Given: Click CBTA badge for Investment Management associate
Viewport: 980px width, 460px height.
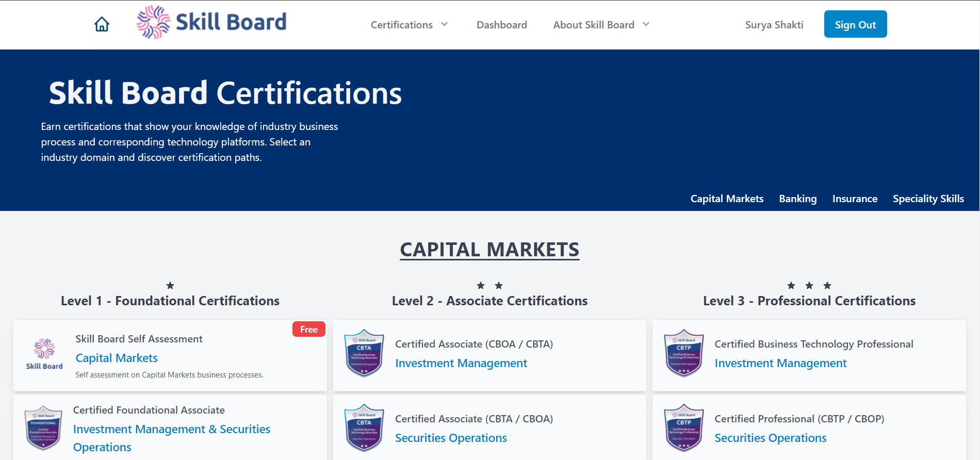Looking at the screenshot, I should pos(364,353).
